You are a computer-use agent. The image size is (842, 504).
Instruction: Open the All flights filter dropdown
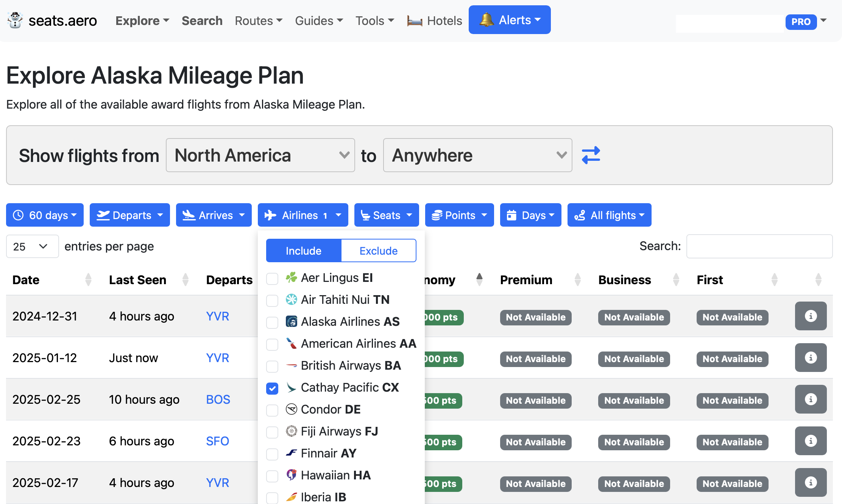pyautogui.click(x=609, y=215)
